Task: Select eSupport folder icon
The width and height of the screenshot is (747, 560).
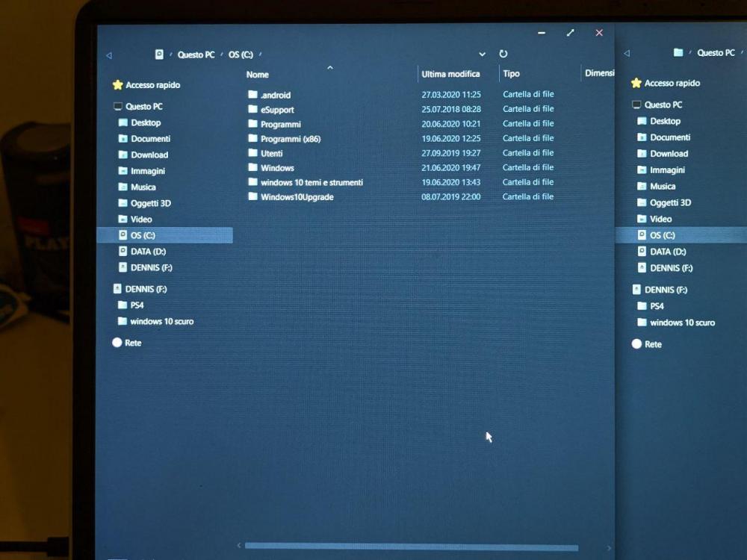Action: pyautogui.click(x=253, y=109)
